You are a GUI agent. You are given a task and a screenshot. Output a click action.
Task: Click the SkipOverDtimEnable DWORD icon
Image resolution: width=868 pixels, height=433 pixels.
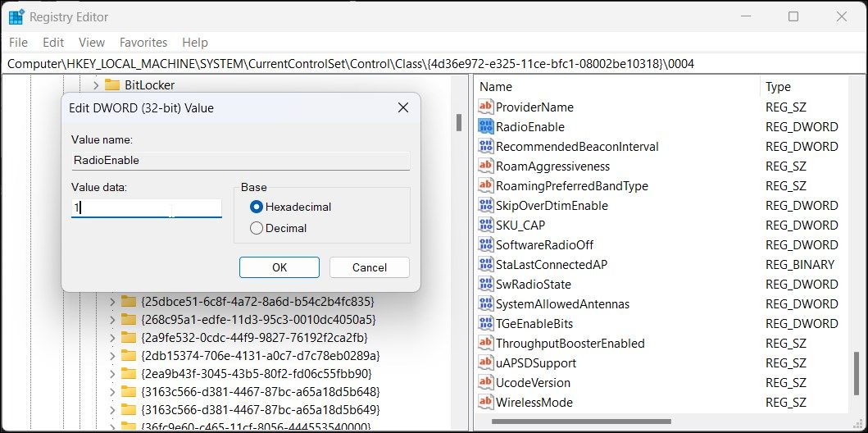pyautogui.click(x=485, y=205)
